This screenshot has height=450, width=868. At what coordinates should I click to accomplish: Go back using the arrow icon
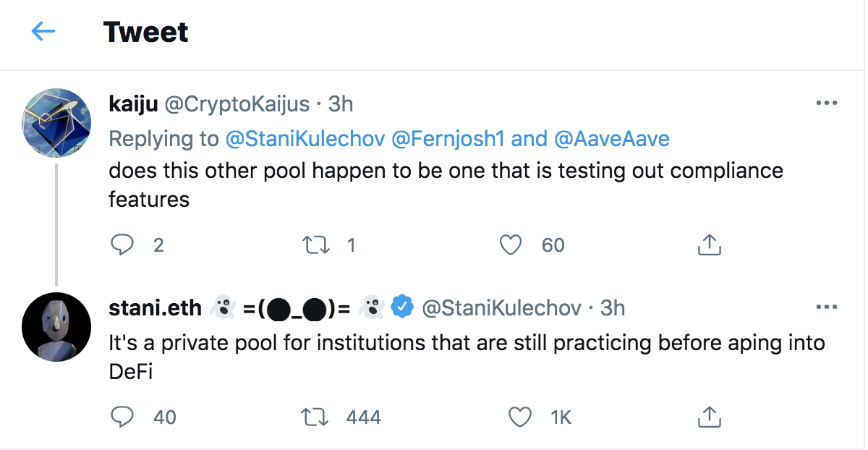point(43,32)
